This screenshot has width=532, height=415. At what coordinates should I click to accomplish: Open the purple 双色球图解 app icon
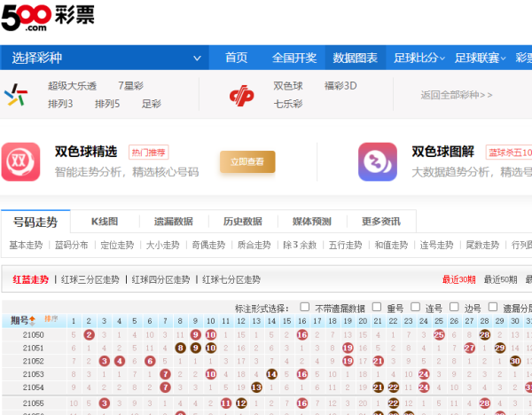[377, 161]
